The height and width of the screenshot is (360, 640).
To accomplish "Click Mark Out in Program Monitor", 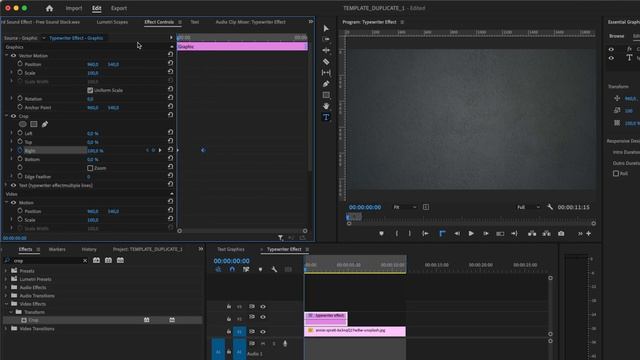I will point(409,233).
